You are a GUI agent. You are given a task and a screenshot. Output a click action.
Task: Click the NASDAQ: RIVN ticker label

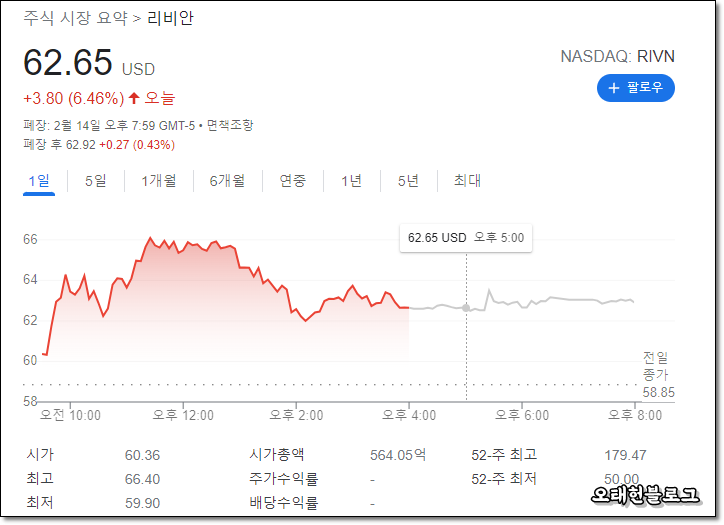617,56
